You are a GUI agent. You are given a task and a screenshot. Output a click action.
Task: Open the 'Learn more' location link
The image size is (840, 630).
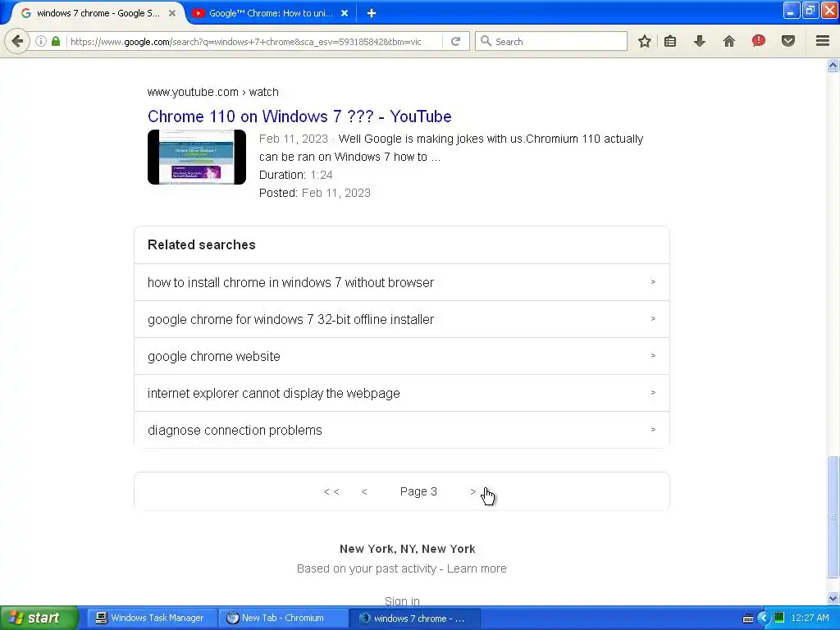click(x=477, y=568)
